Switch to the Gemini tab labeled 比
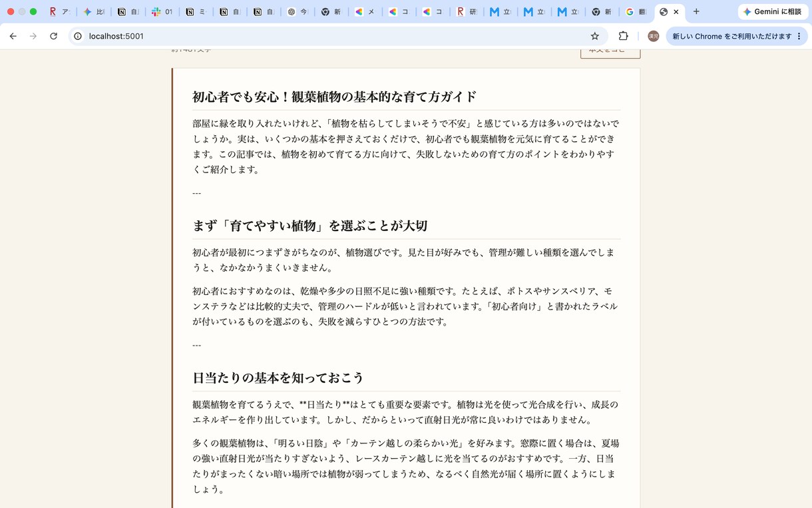The width and height of the screenshot is (812, 508). coord(94,11)
